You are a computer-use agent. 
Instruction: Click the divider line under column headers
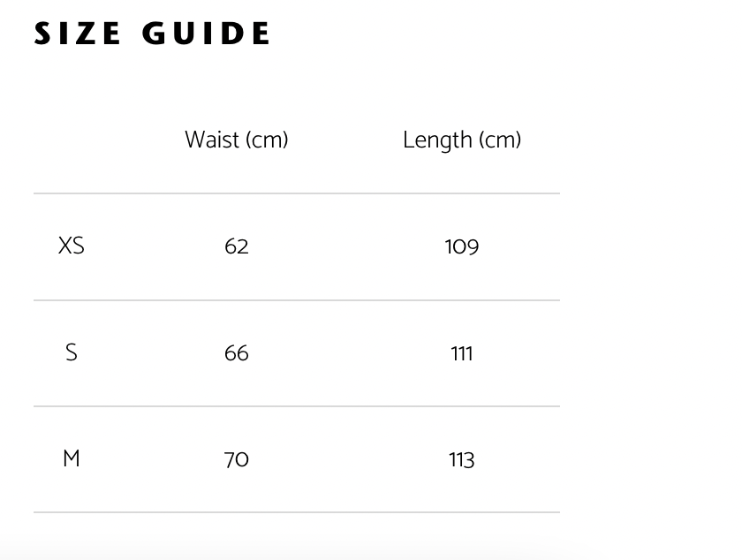click(x=297, y=193)
